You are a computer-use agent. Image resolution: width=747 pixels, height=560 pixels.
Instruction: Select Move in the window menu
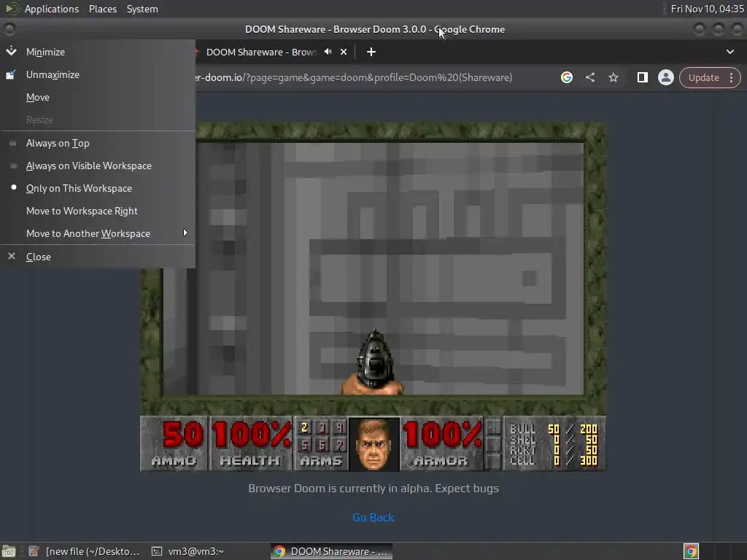point(98,97)
